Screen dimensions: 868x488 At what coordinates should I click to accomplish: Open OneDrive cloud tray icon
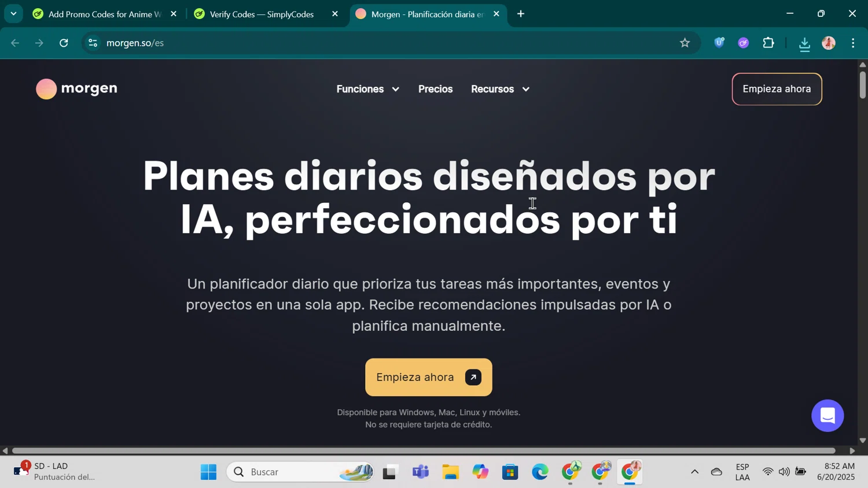pos(716,472)
